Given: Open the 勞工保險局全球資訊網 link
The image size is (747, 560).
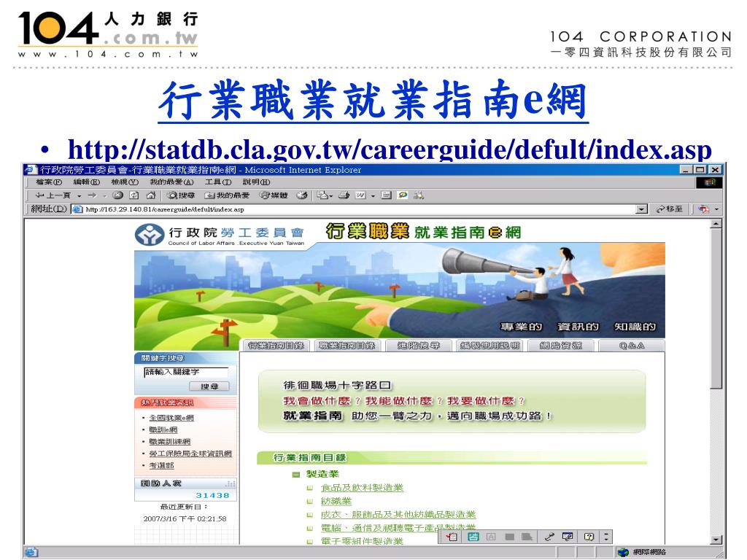Looking at the screenshot, I should [190, 454].
